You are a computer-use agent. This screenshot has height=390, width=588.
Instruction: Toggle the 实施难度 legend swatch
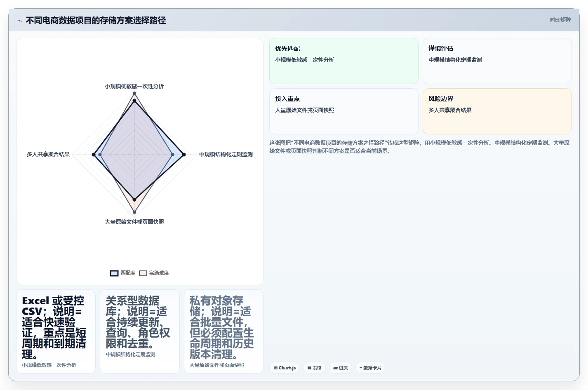(x=143, y=273)
